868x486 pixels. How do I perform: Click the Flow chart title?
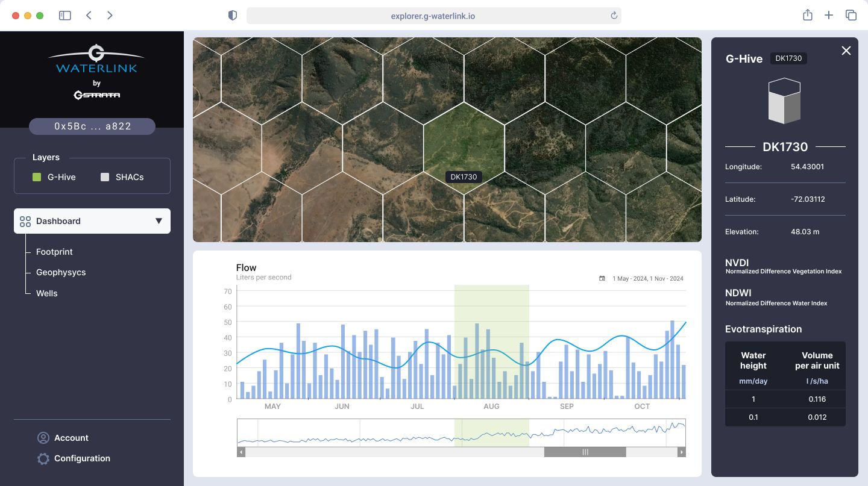246,267
